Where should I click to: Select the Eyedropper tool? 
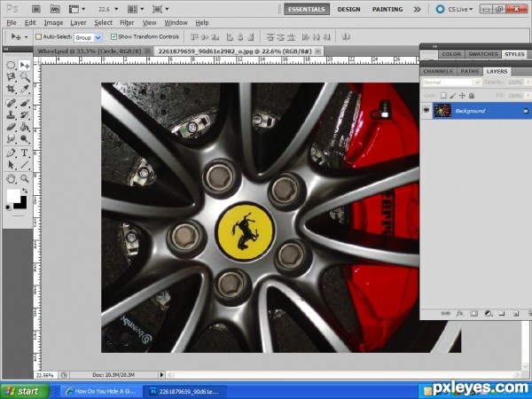(25, 90)
